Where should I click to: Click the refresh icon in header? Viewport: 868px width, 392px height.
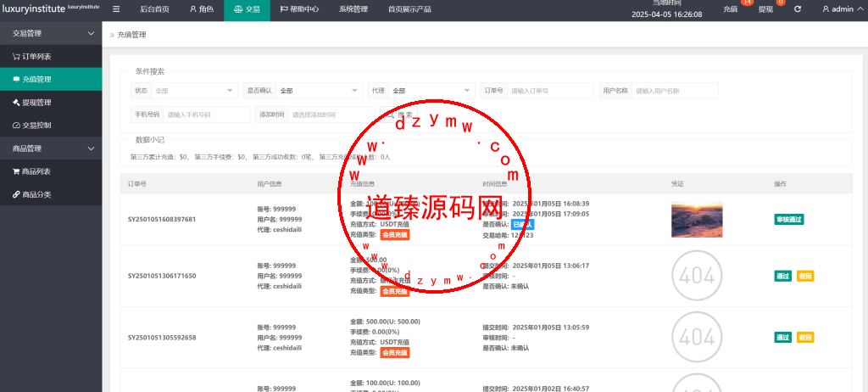[x=797, y=9]
